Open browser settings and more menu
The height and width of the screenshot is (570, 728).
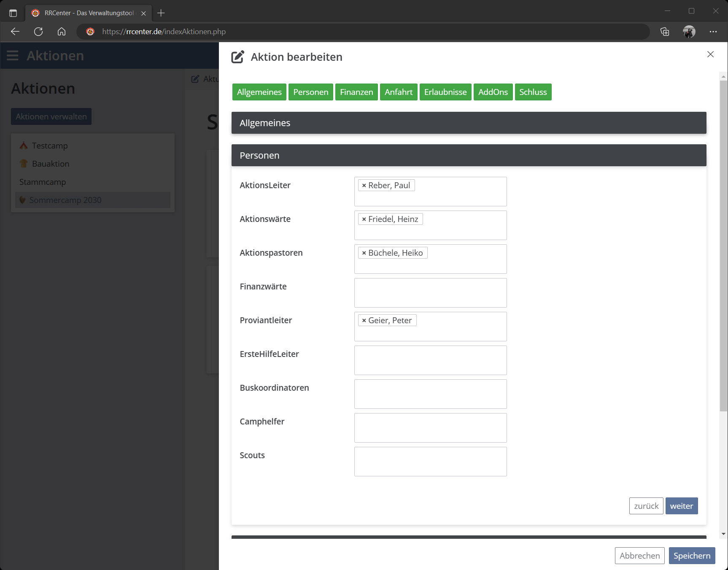[x=713, y=32]
